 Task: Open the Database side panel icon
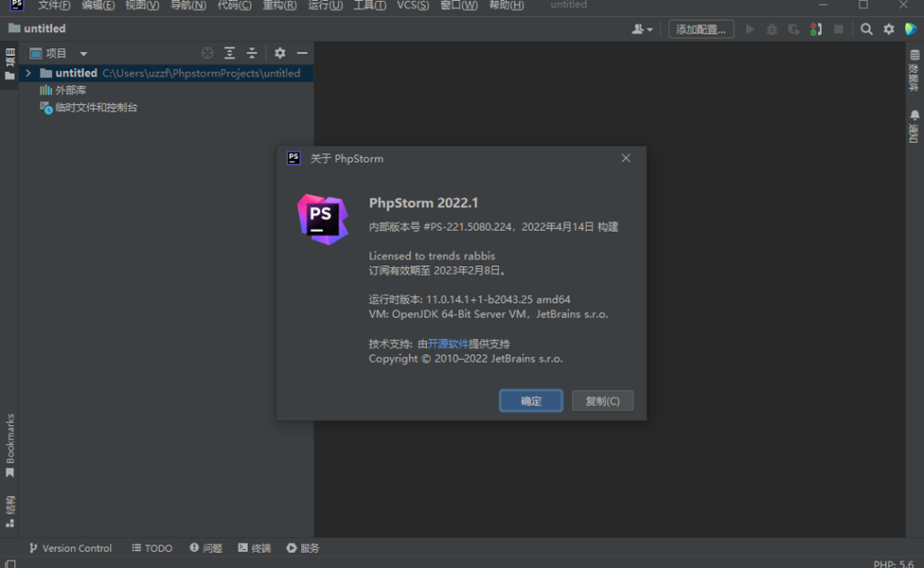pos(915,70)
